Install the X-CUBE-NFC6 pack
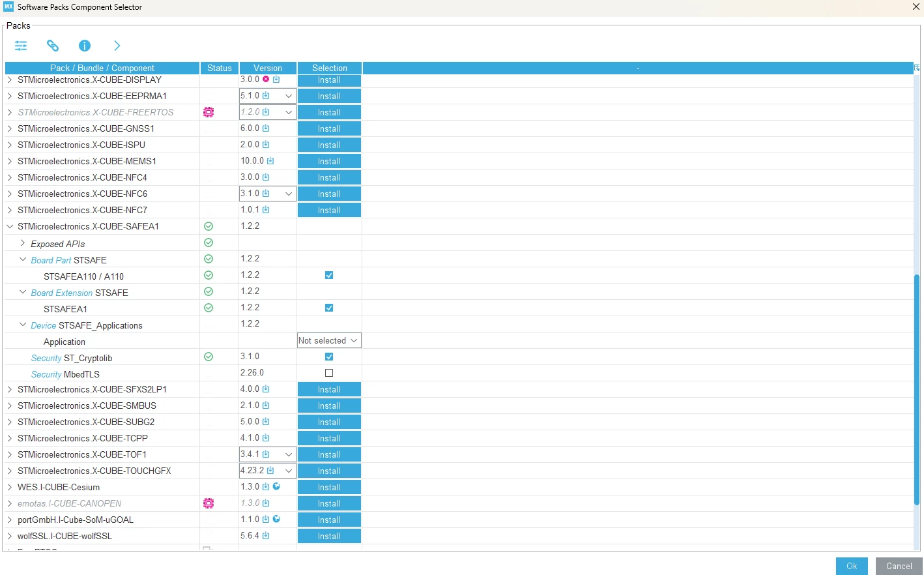Image resolution: width=924 pixels, height=575 pixels. tap(329, 194)
